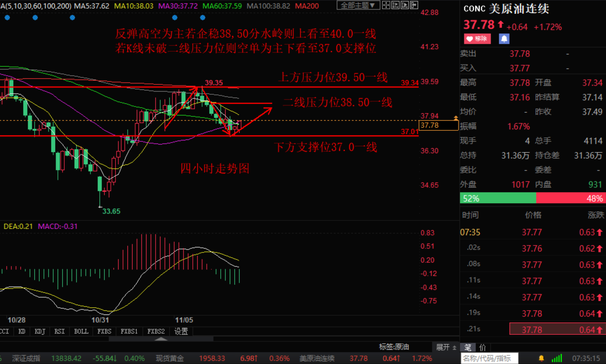606x364 pixels.
Task: Click the 11/05 date marker on timeline
Action: tap(184, 320)
